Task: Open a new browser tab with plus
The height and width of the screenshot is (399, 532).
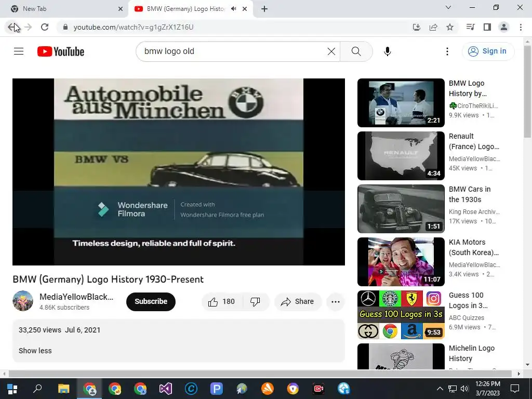Action: tap(264, 9)
